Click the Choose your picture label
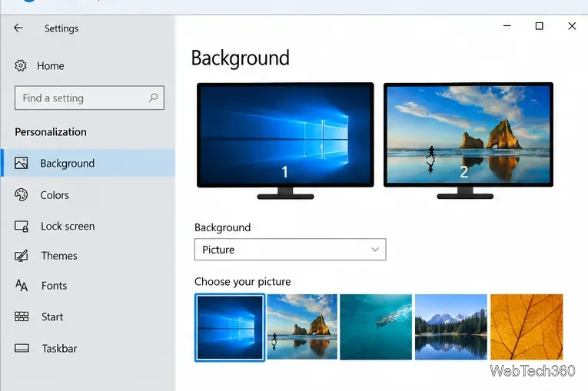 (x=243, y=281)
